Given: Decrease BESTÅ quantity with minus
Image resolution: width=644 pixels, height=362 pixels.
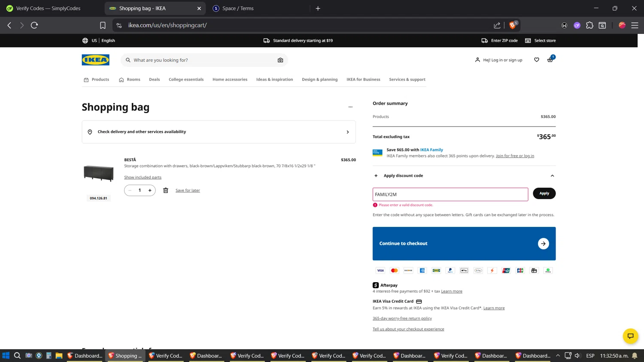Looking at the screenshot, I should [x=130, y=190].
